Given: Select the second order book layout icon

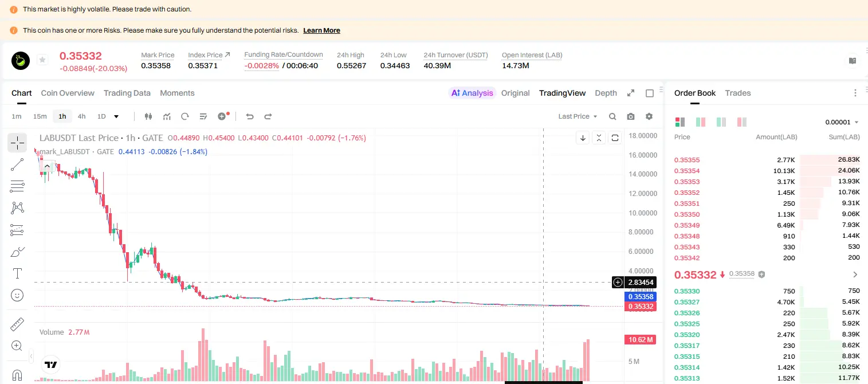Looking at the screenshot, I should pyautogui.click(x=701, y=122).
